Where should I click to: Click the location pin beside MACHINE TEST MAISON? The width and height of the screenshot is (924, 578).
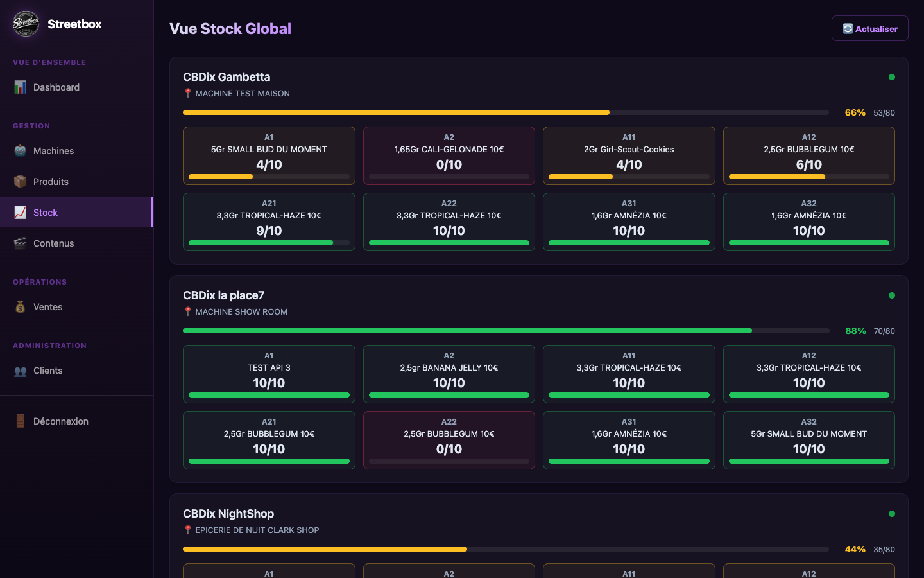click(x=187, y=92)
